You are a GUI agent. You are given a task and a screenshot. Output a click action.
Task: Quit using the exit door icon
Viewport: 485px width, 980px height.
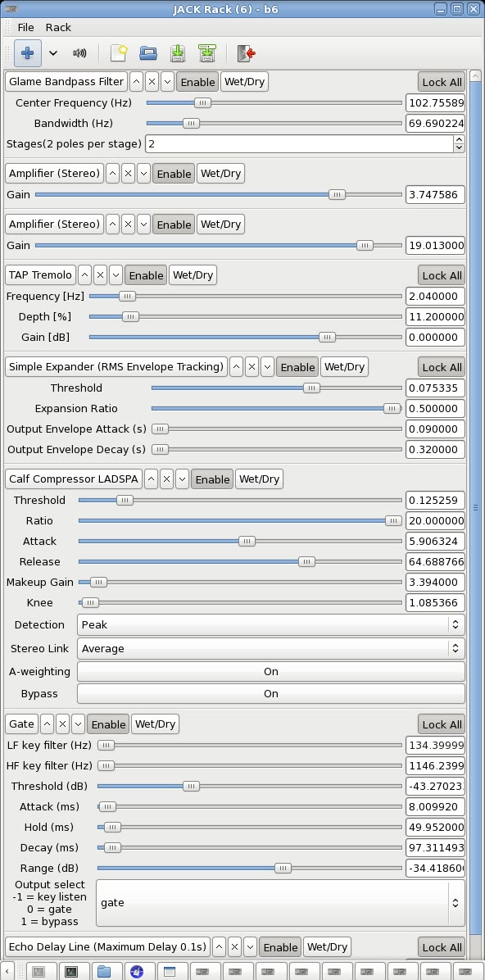pyautogui.click(x=247, y=53)
